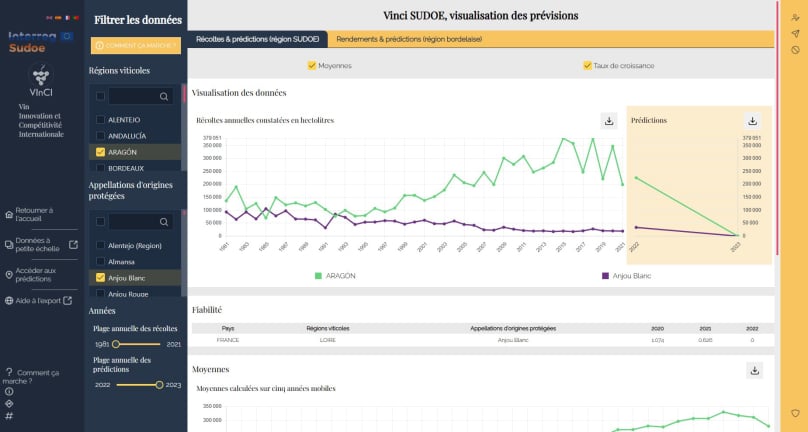This screenshot has width=808, height=432.
Task: Toggle the Moyennes checkbox
Action: click(312, 66)
